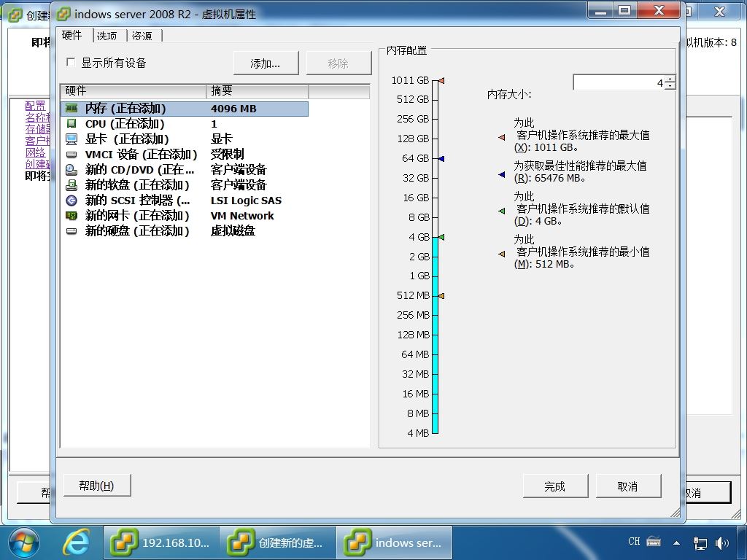Open the Windows Start menu
747x560 pixels.
click(x=24, y=542)
